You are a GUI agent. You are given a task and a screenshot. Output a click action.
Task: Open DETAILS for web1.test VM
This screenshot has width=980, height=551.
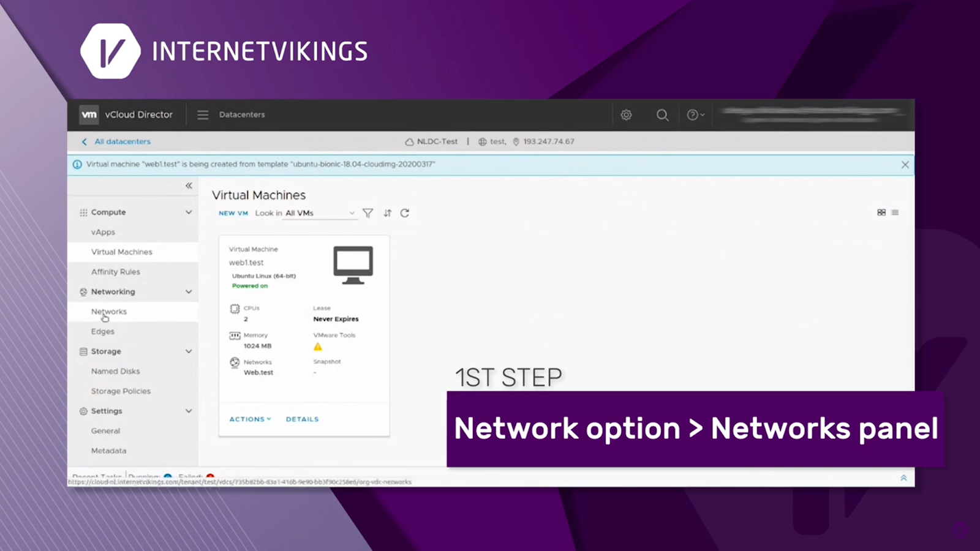[303, 419]
